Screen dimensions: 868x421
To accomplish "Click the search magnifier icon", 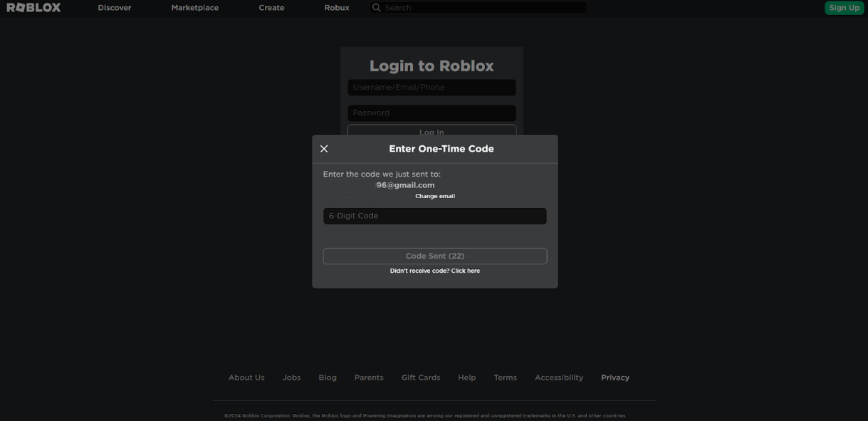I will click(377, 8).
